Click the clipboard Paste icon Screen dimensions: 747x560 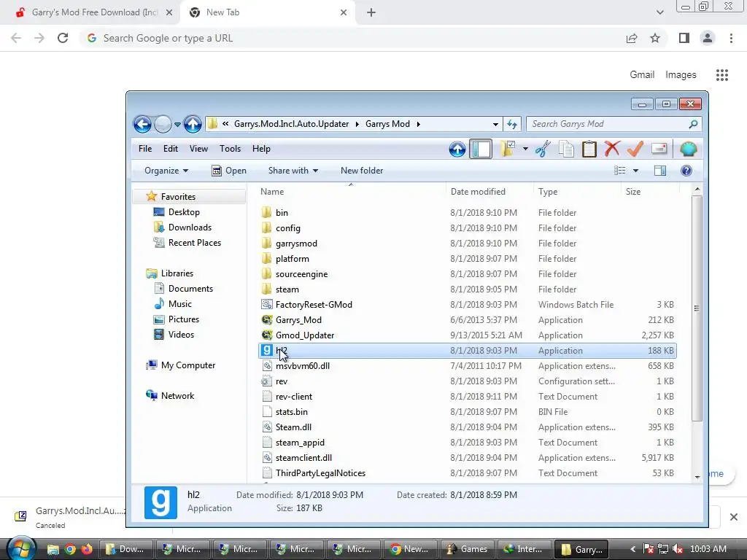(589, 149)
